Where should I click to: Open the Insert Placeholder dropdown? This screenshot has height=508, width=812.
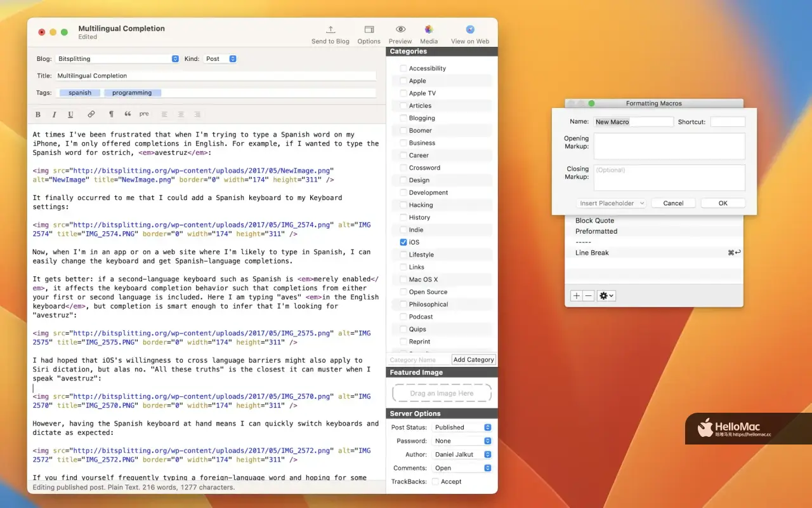(612, 203)
